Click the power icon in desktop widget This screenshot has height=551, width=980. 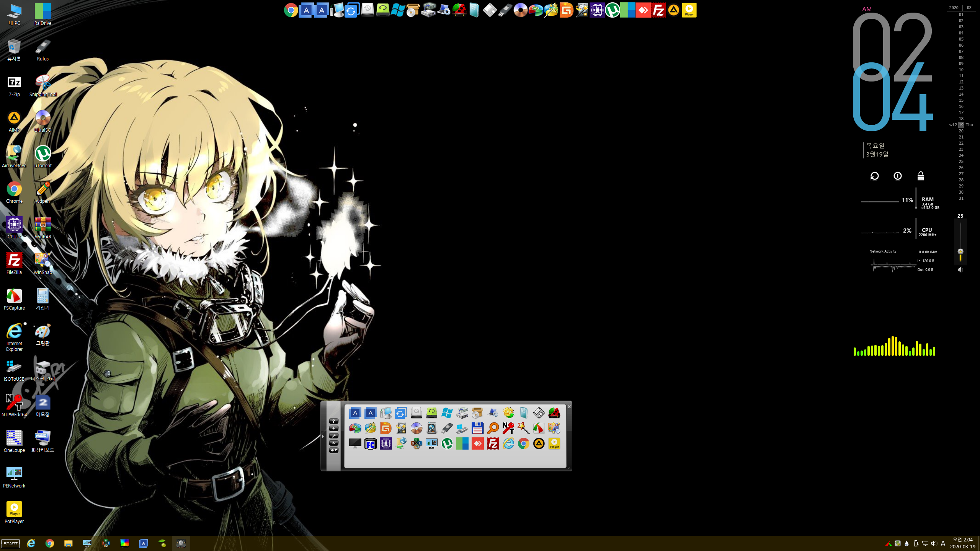pyautogui.click(x=898, y=176)
